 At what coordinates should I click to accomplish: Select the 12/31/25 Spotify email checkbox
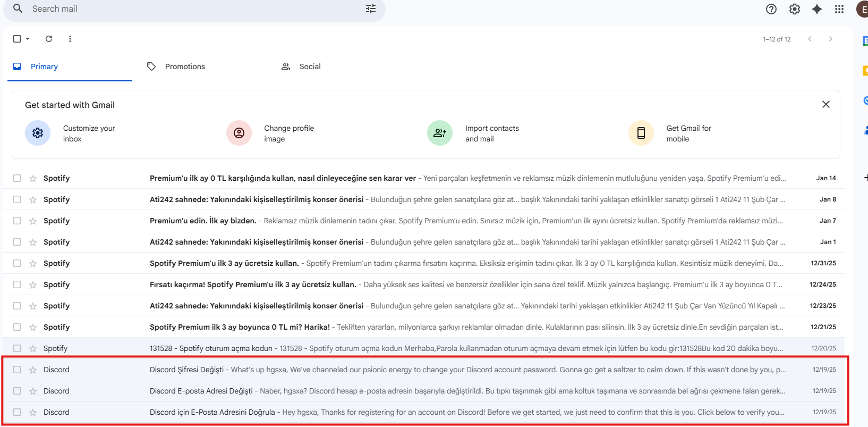pos(17,263)
